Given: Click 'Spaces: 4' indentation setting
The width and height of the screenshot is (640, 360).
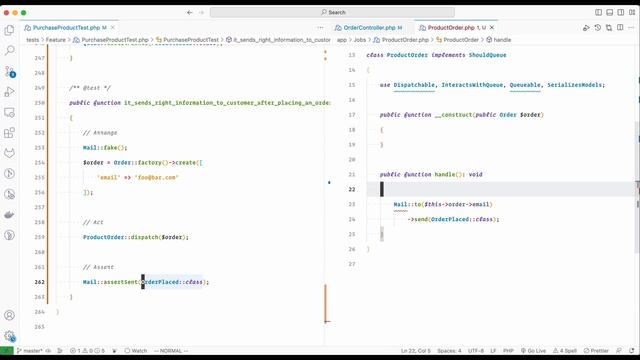Looking at the screenshot, I should 449,351.
